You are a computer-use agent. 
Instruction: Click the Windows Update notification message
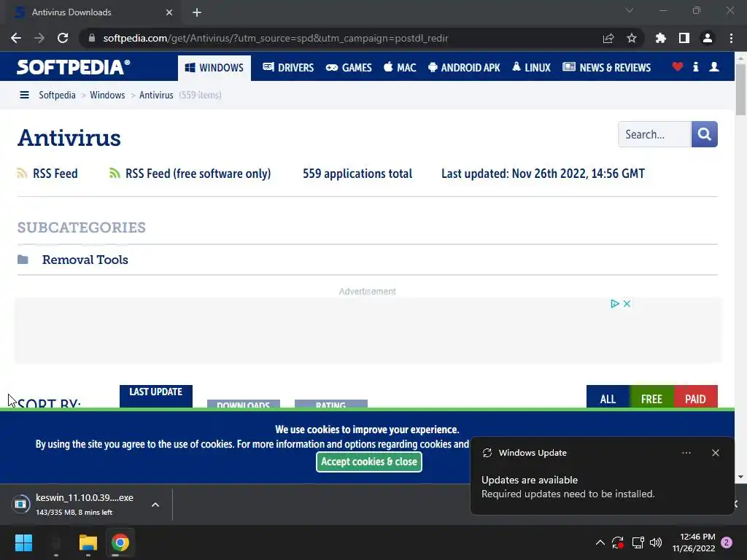[568, 487]
